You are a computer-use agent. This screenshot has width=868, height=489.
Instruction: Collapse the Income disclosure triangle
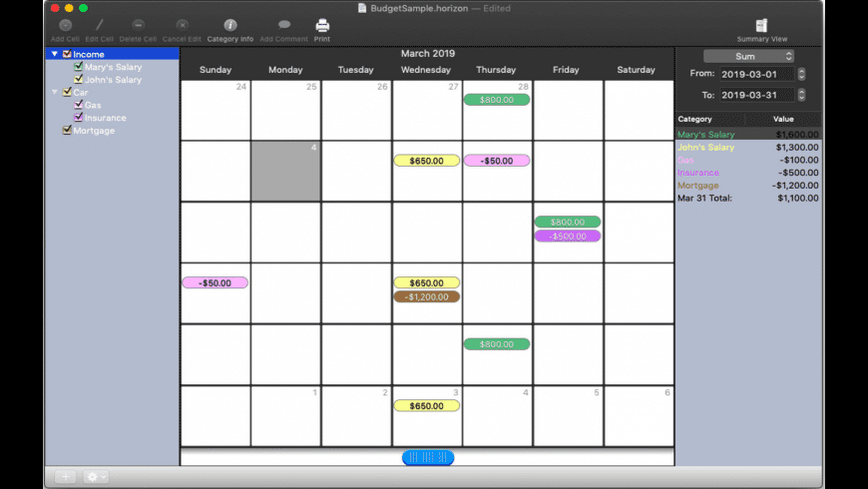(x=54, y=54)
